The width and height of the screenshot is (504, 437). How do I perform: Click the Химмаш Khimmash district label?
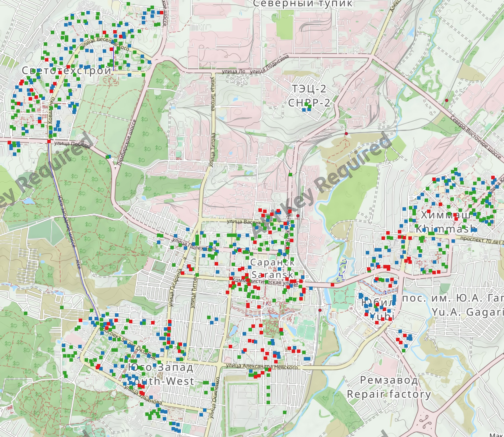[x=446, y=222]
